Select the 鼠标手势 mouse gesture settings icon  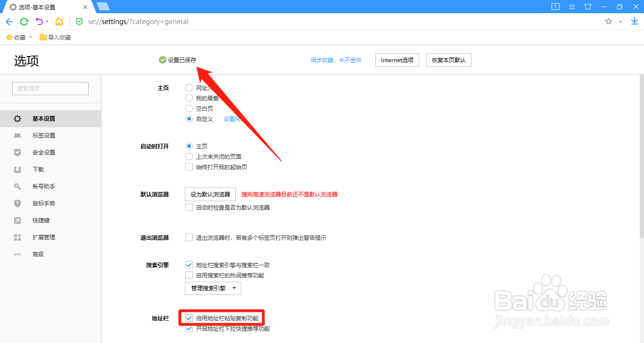(17, 203)
